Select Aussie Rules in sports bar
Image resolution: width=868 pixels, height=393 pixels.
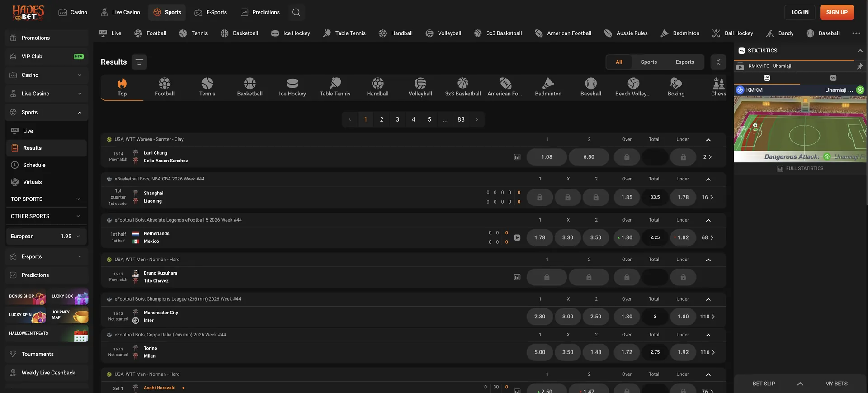pos(626,33)
